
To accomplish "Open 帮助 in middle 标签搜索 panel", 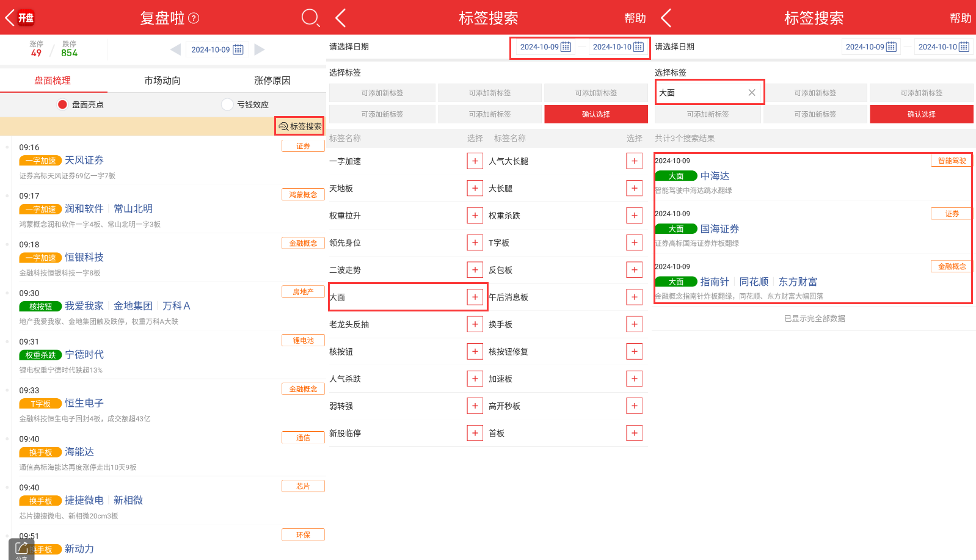I will [x=635, y=18].
